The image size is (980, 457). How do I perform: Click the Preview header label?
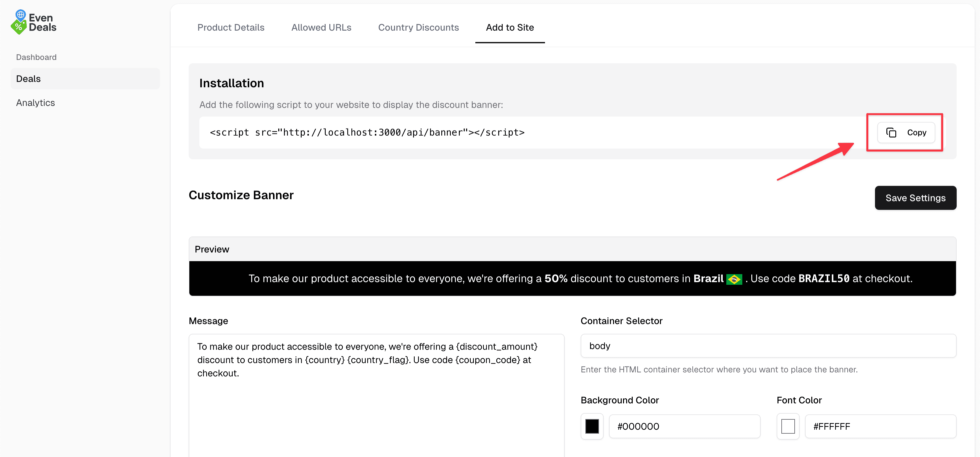coord(212,249)
